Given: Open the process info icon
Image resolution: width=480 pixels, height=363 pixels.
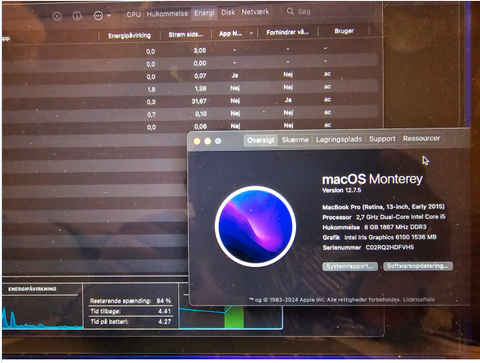Looking at the screenshot, I should [x=77, y=16].
